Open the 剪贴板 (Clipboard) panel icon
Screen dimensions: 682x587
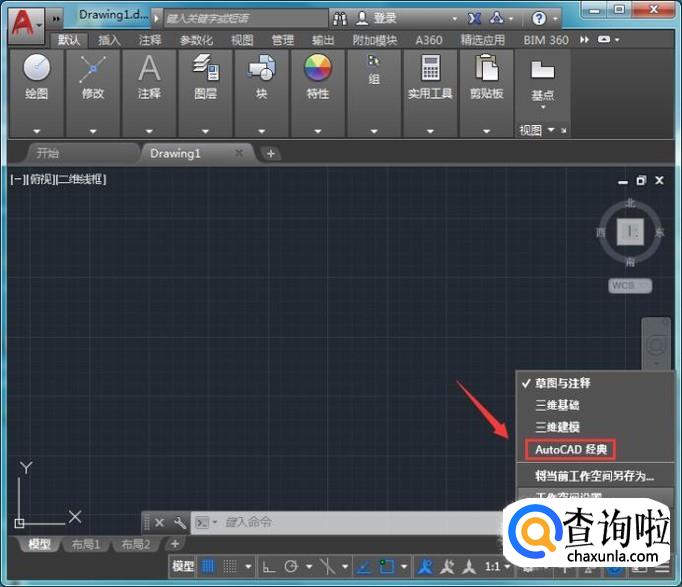point(486,68)
